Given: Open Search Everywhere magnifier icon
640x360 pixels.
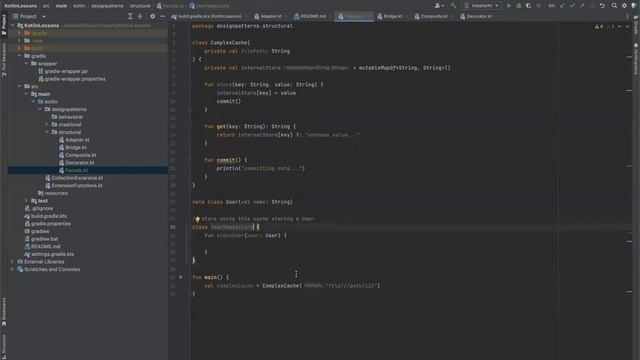Looking at the screenshot, I should coord(614,6).
